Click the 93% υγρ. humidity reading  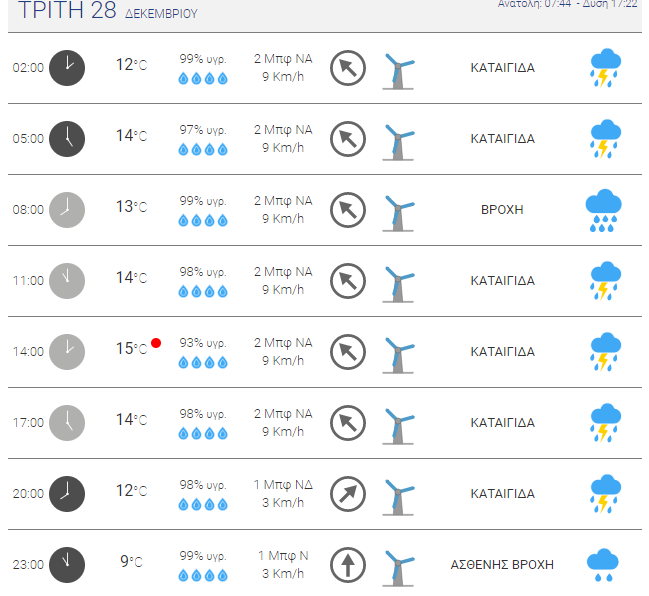203,343
